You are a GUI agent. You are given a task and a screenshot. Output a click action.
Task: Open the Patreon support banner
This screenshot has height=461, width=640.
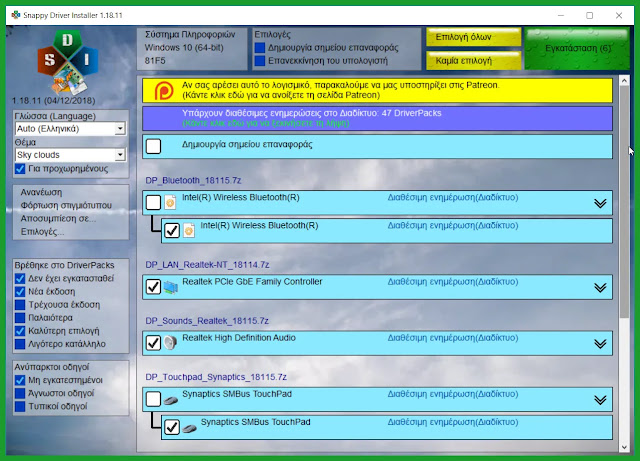(x=377, y=90)
